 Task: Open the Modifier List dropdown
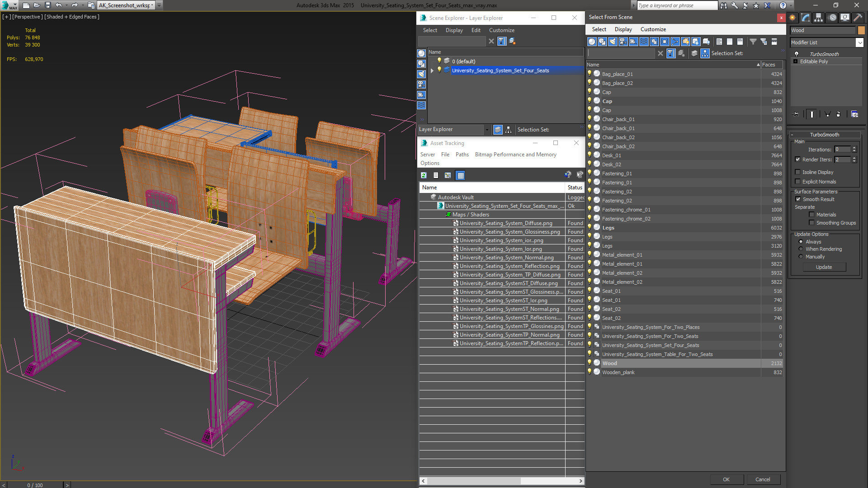859,42
